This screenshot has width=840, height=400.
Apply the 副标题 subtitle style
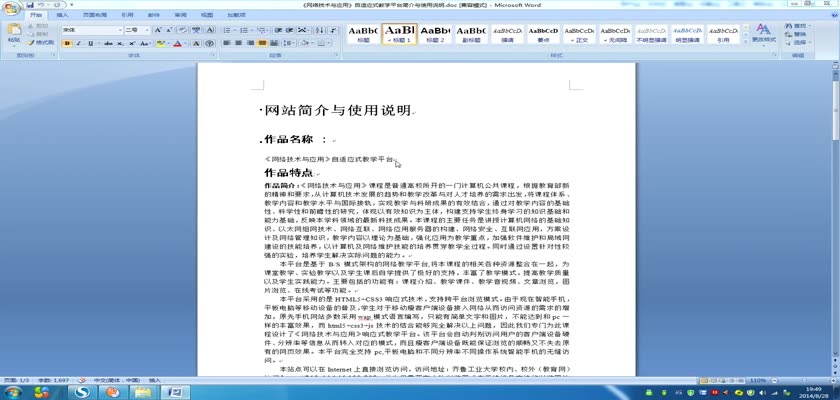click(471, 34)
